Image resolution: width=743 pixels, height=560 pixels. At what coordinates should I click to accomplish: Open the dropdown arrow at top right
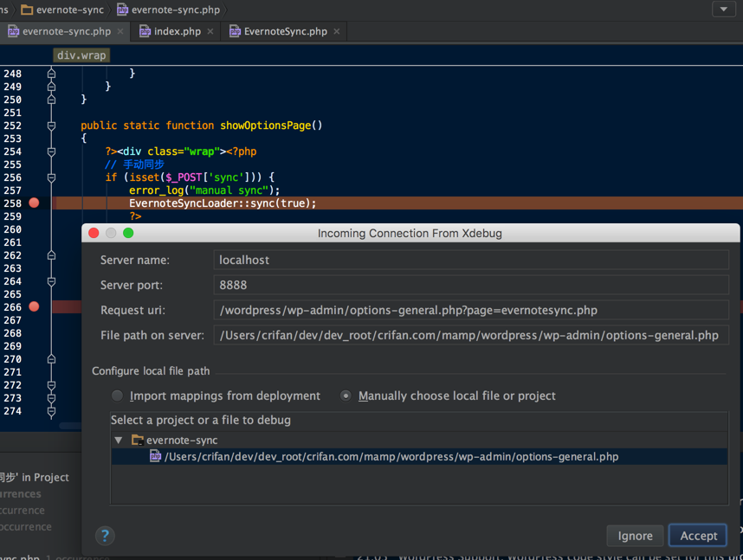pyautogui.click(x=723, y=10)
